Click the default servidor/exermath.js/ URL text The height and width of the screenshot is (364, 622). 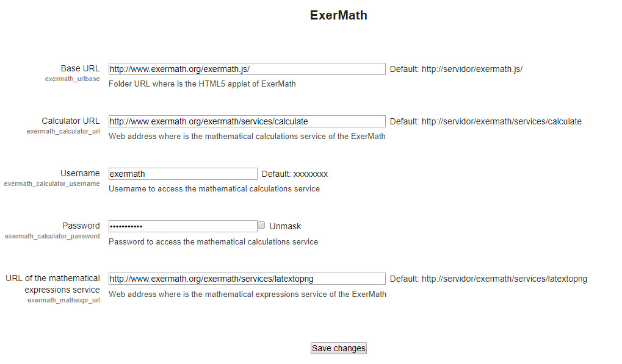coord(472,69)
